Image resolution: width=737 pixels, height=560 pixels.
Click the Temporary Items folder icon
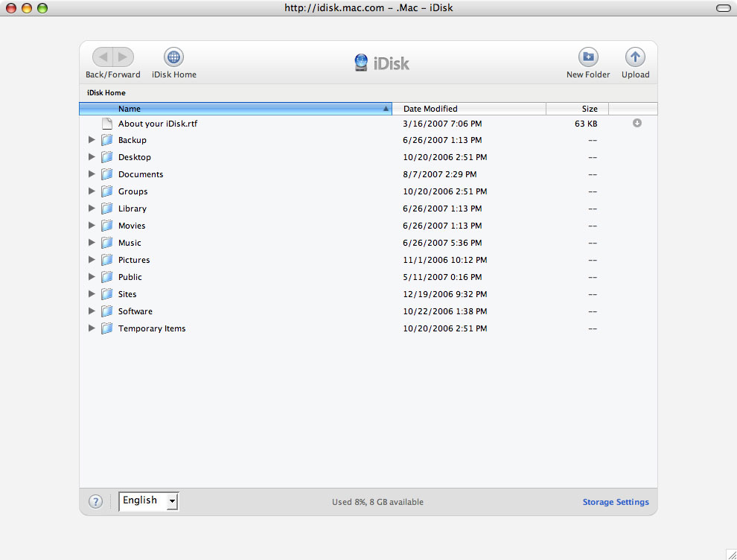click(x=107, y=328)
